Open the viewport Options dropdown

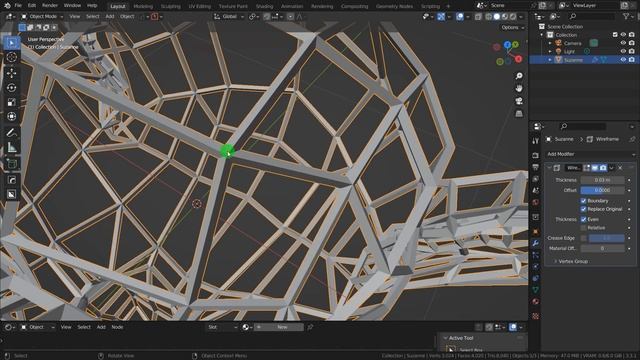tap(513, 27)
